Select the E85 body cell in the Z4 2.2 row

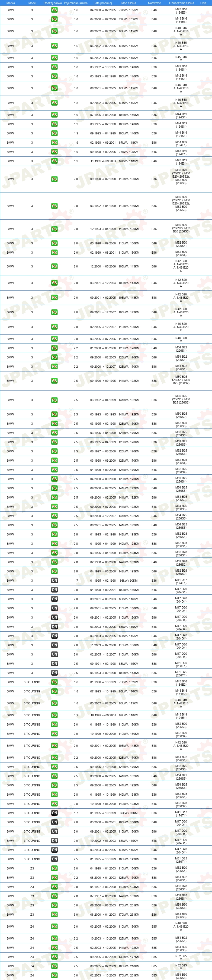(154, 938)
